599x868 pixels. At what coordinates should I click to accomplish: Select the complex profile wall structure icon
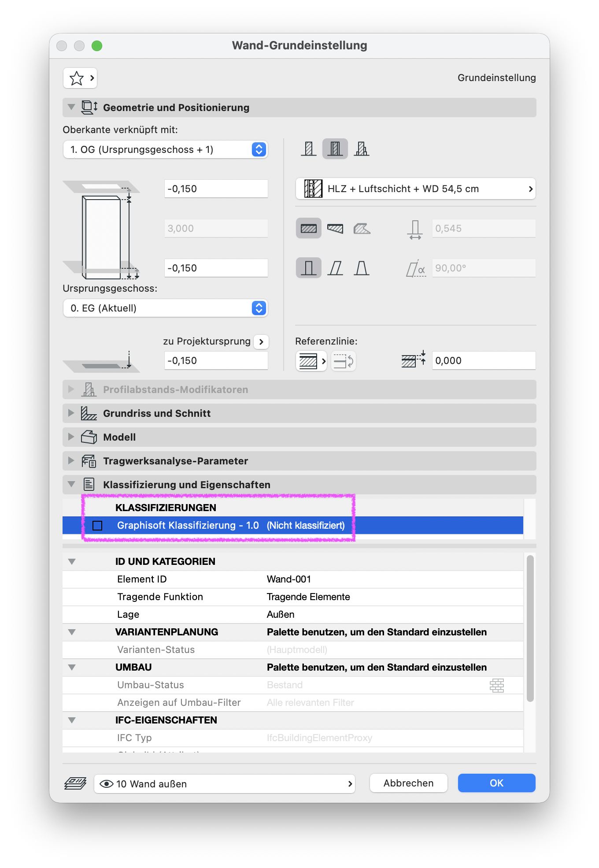[x=362, y=149]
